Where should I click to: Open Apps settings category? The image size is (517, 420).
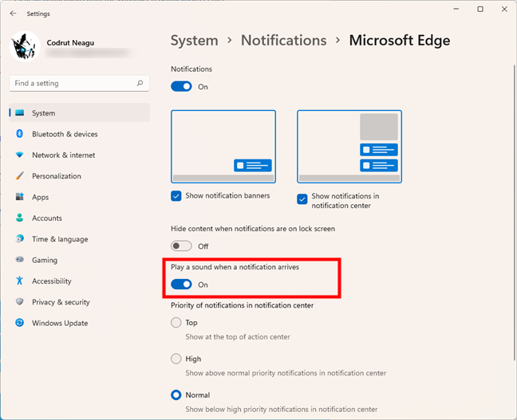point(79,197)
